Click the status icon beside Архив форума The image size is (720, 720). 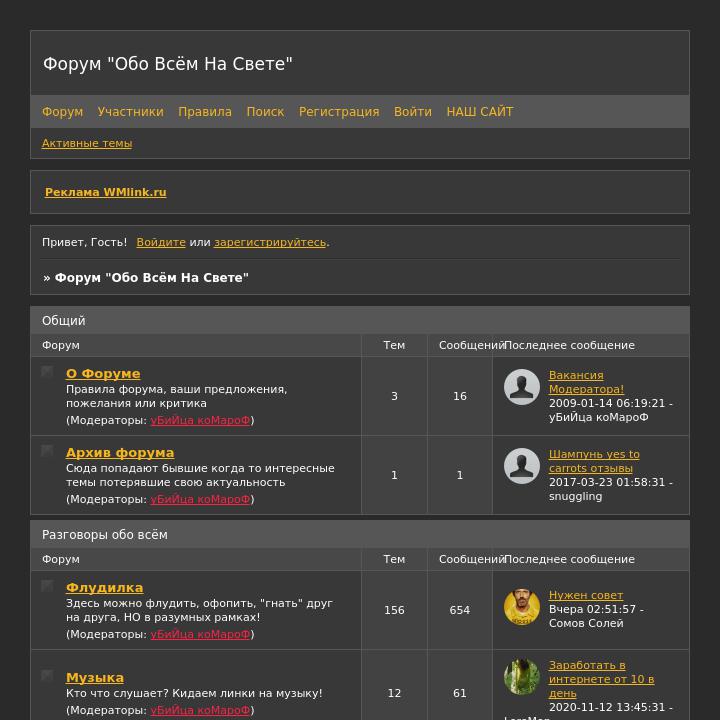coord(47,451)
